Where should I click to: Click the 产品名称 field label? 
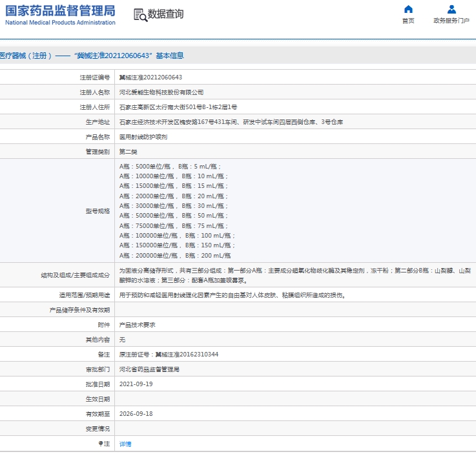pyautogui.click(x=98, y=137)
